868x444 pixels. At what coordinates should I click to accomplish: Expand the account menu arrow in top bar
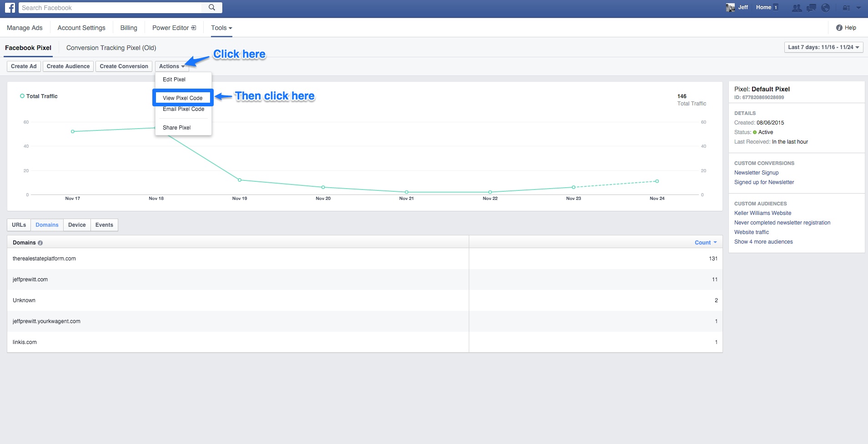click(858, 8)
